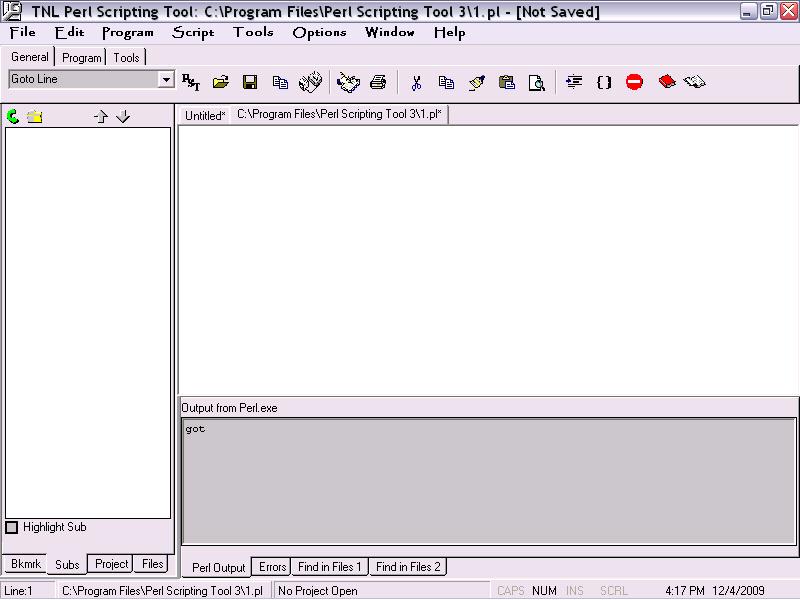The image size is (800, 600).
Task: Open the Program menu
Action: click(x=128, y=33)
